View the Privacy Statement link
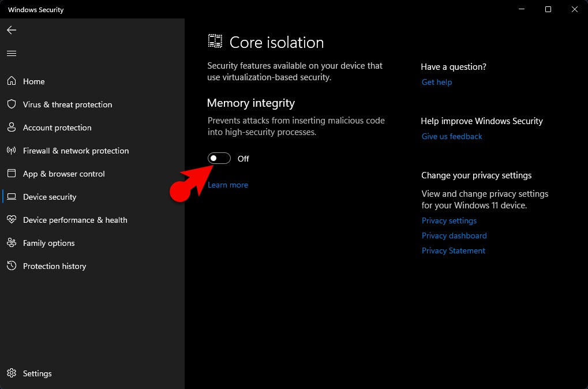This screenshot has width=588, height=389. click(x=454, y=250)
